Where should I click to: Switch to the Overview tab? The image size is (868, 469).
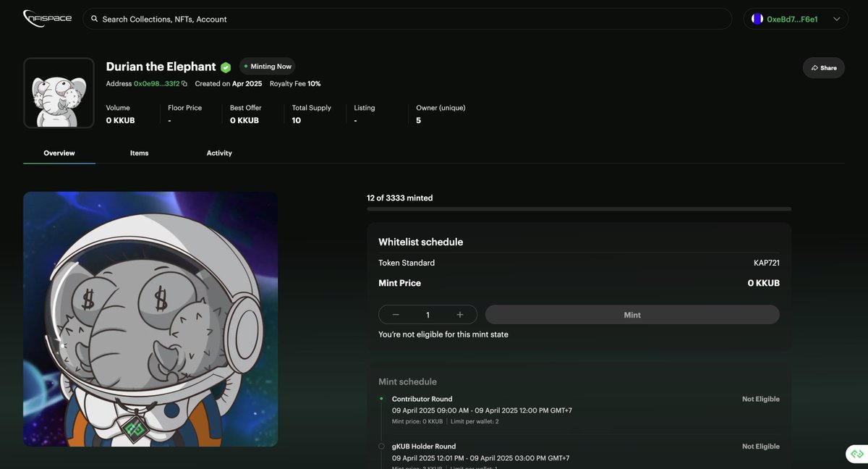pyautogui.click(x=59, y=153)
